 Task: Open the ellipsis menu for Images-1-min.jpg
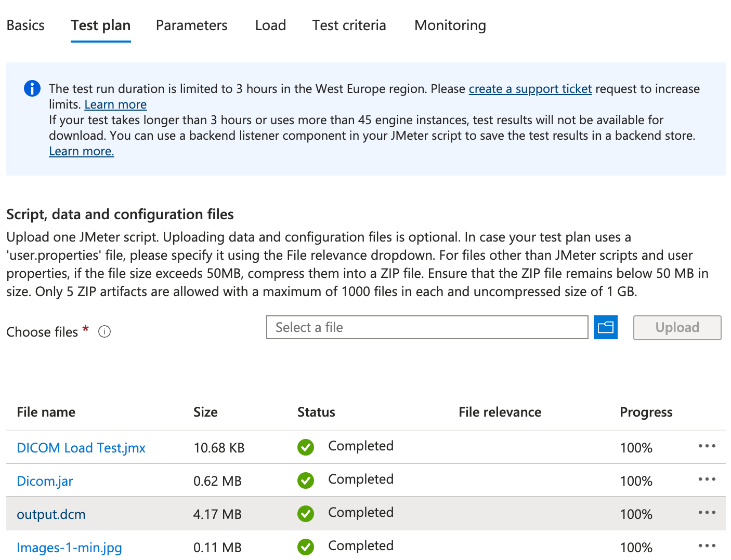pyautogui.click(x=707, y=545)
